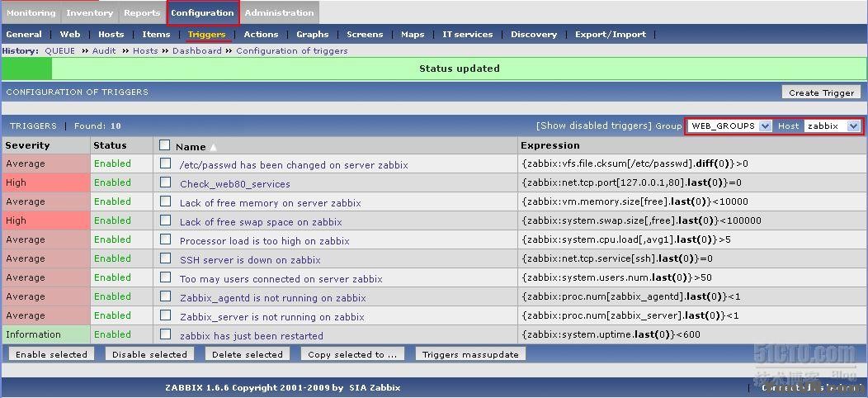Screen dimensions: 868x398
Task: Open Lack of free memory trigger
Action: tap(270, 203)
